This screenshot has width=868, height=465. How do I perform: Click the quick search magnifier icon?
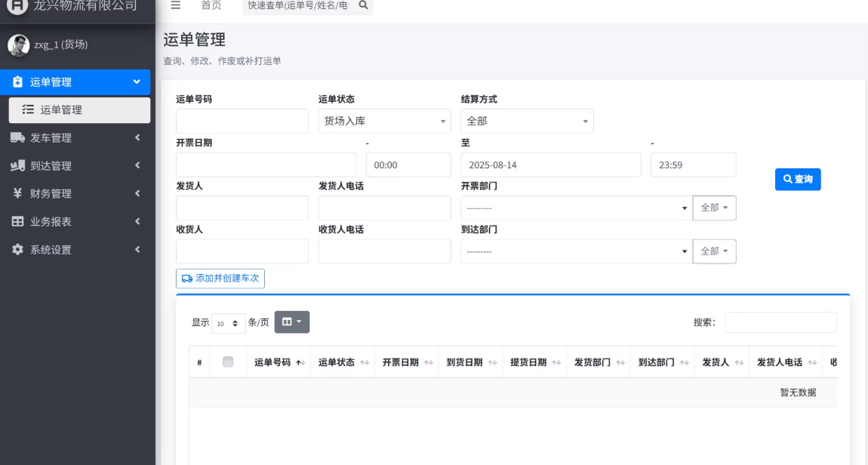(x=363, y=5)
